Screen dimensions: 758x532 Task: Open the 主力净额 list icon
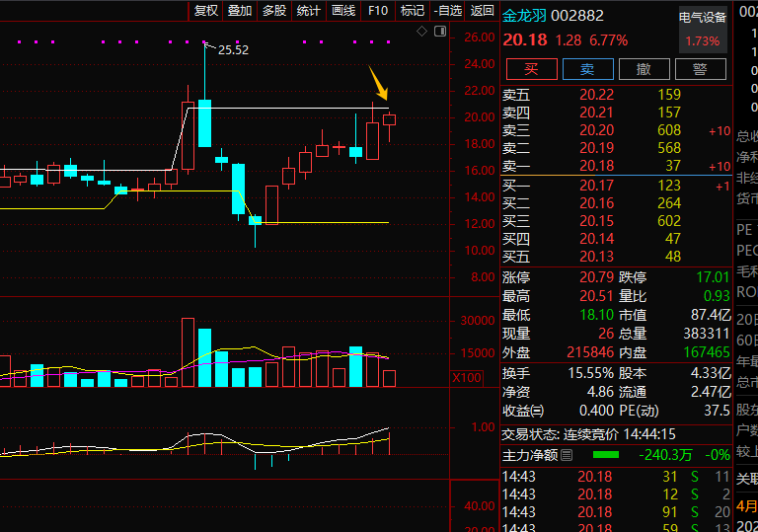coord(568,455)
